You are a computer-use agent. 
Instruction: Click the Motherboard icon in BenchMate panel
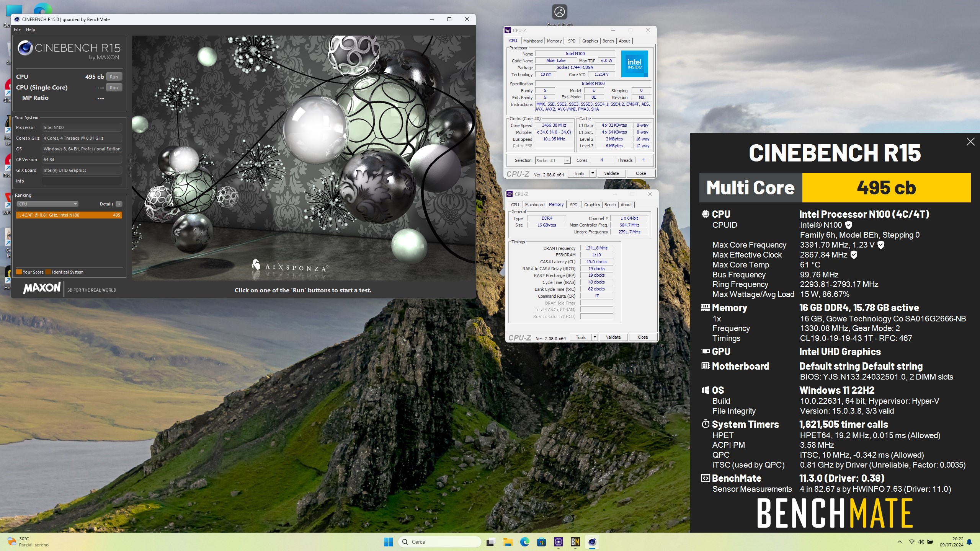pyautogui.click(x=705, y=366)
